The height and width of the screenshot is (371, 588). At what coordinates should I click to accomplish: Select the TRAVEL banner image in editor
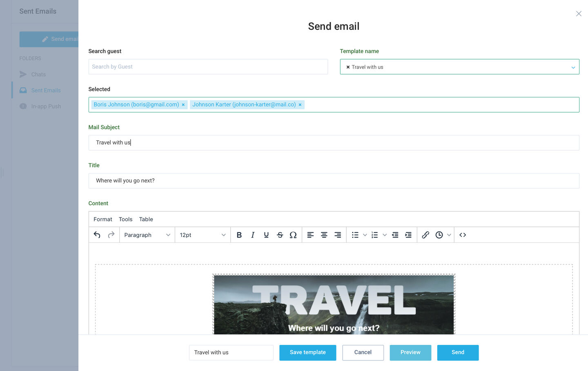(334, 304)
